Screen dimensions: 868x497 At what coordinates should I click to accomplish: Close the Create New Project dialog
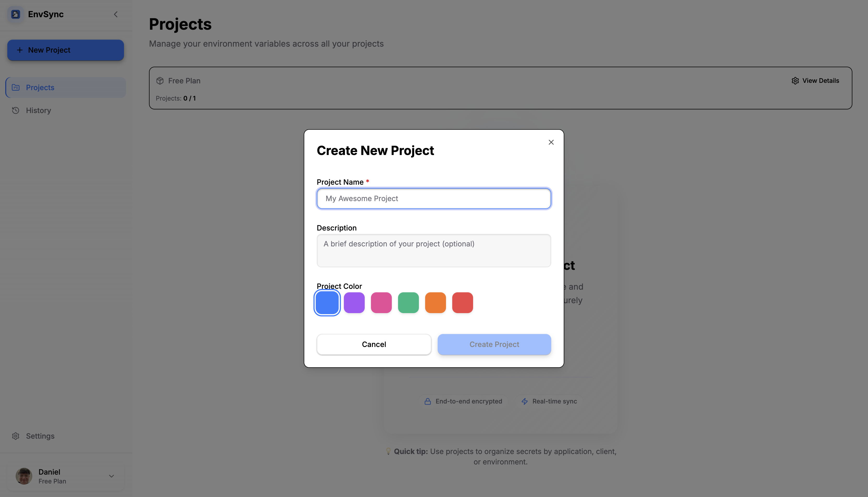(551, 142)
